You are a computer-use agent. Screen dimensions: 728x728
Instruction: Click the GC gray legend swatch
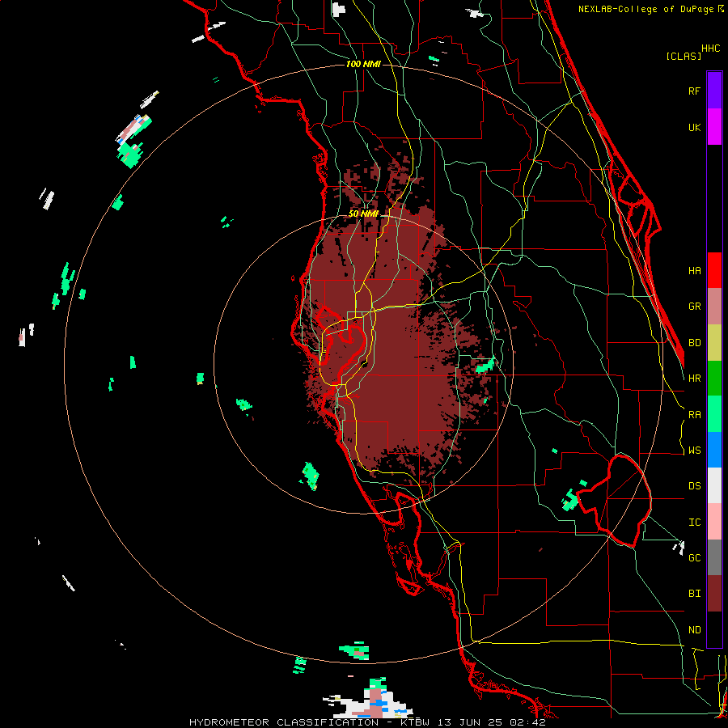point(714,557)
